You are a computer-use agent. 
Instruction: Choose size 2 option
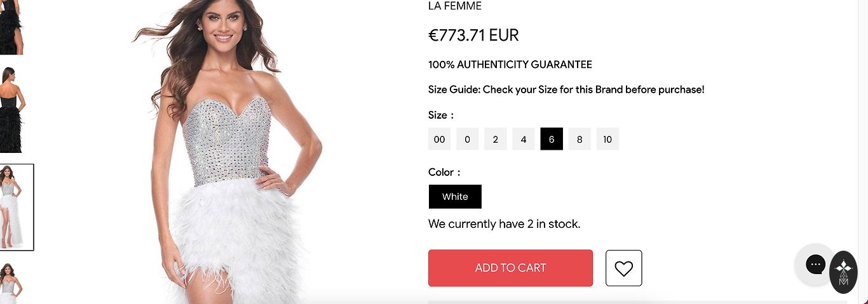[496, 139]
